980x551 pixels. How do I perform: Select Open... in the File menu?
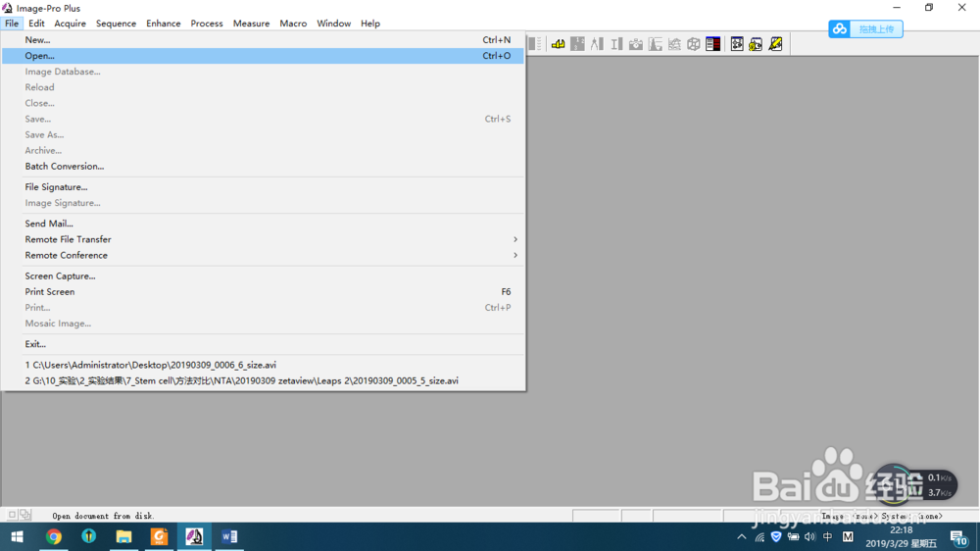[263, 56]
